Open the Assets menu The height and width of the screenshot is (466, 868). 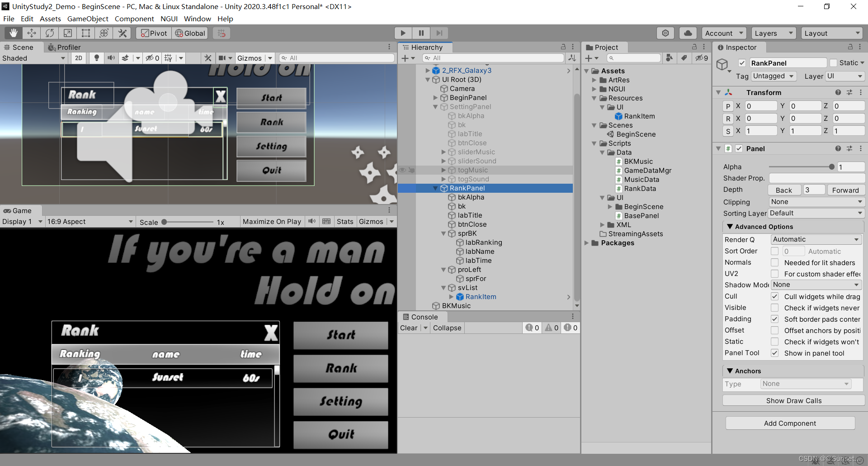point(50,19)
